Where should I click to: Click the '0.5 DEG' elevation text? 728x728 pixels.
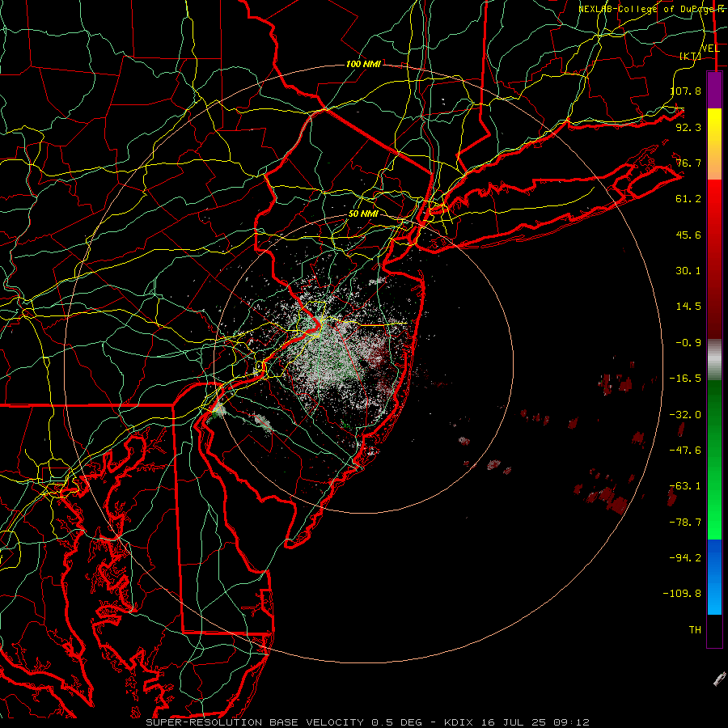tap(396, 722)
